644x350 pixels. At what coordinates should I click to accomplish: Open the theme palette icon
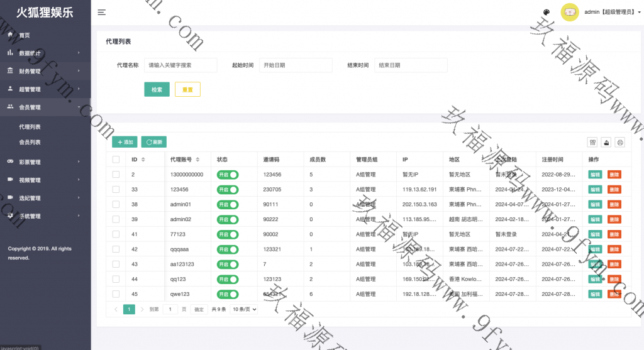coord(546,12)
